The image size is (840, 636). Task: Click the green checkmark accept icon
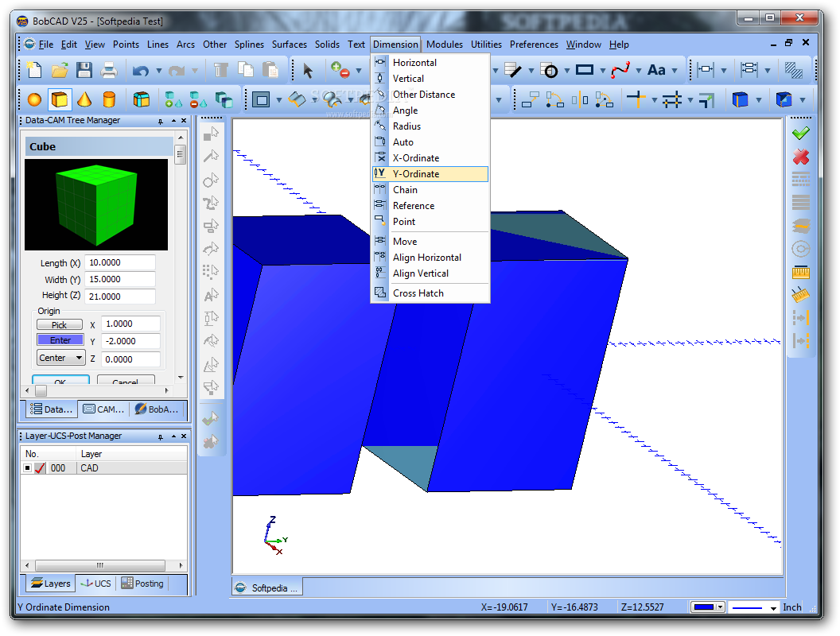pos(801,133)
